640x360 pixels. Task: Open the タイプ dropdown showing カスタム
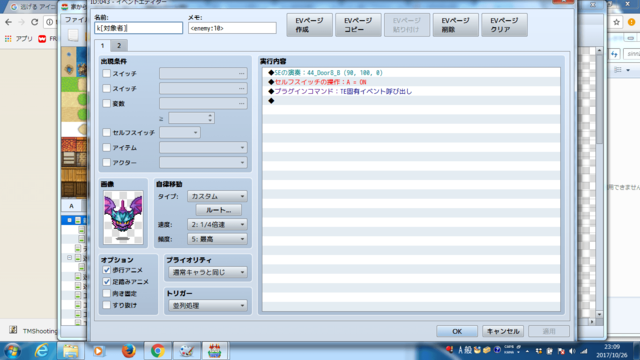click(217, 196)
